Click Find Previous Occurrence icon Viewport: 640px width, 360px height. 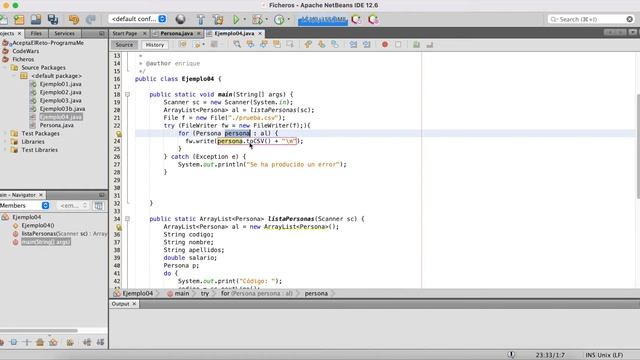point(250,44)
